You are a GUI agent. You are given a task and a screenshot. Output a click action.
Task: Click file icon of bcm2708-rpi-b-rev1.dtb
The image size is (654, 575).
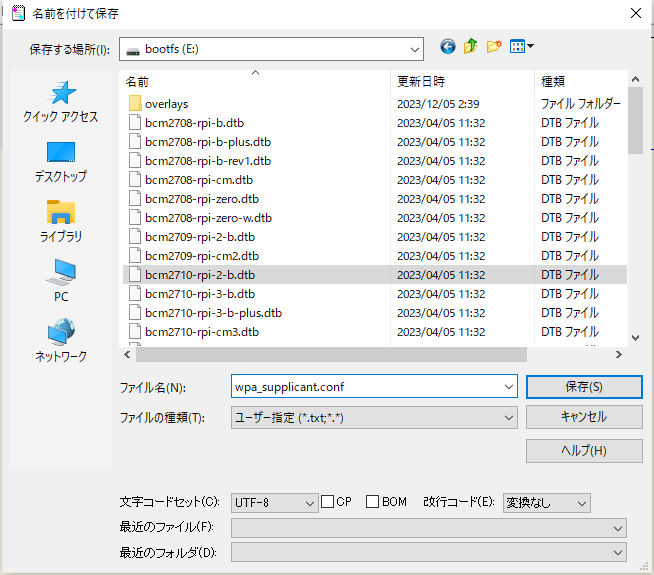(x=135, y=161)
